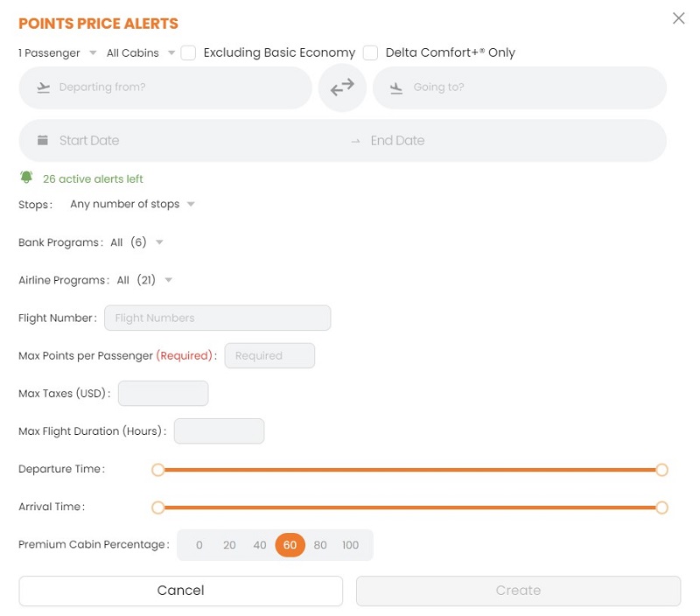Click the green bell active alerts icon
This screenshot has height=616, width=700.
pos(26,178)
